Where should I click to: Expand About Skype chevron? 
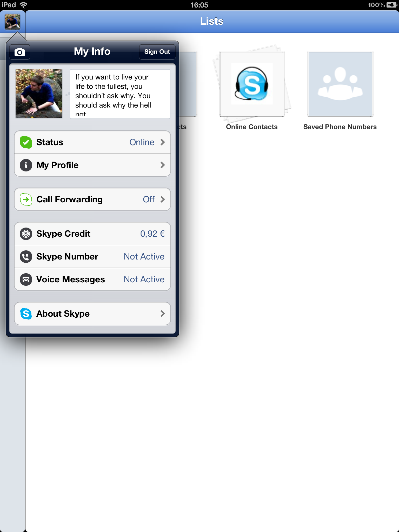tap(163, 314)
